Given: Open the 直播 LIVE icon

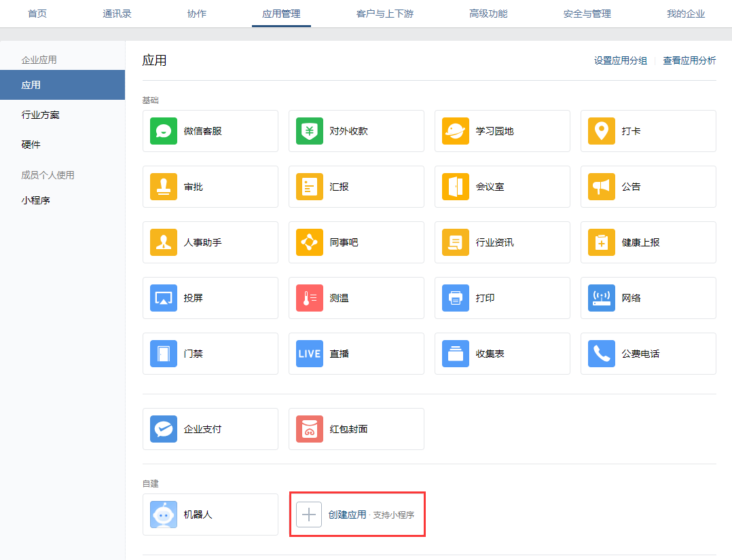Looking at the screenshot, I should click(x=310, y=354).
